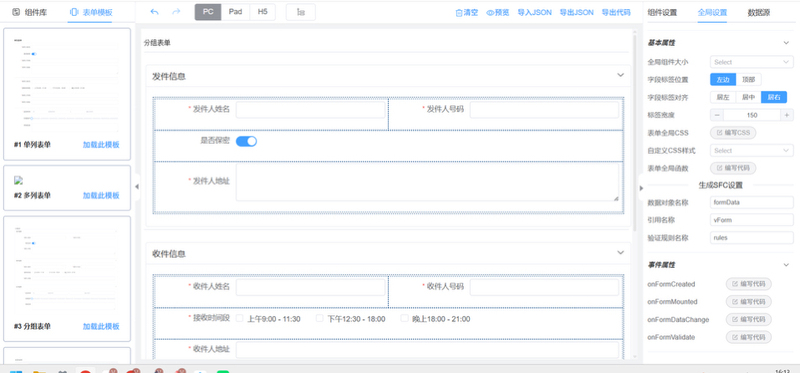
Task: Click the 收件人姓名 input field
Action: [310, 287]
